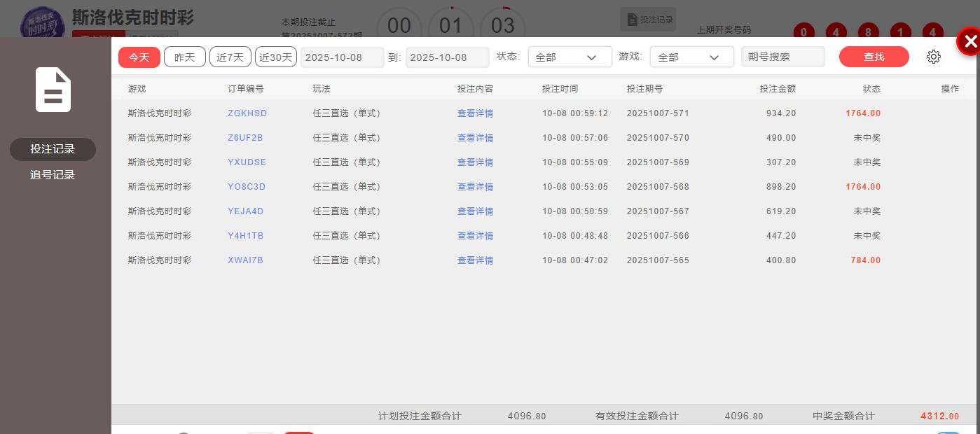Screen dimensions: 980x434
Task: Select the 今天 date filter
Action: 139,57
